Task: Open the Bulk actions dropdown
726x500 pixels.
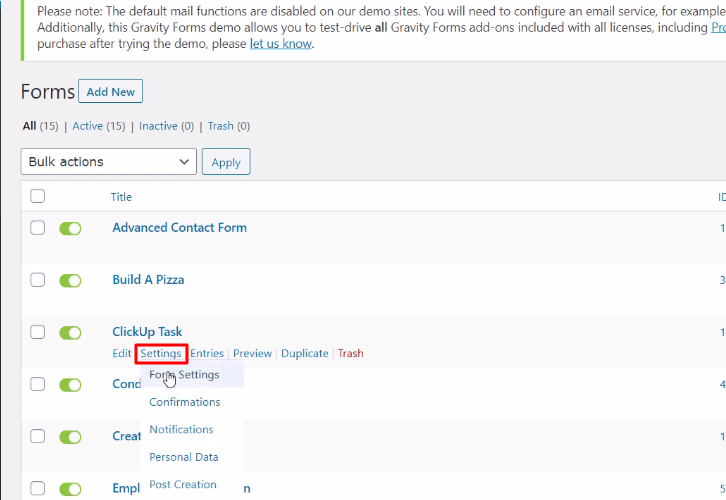Action: click(x=109, y=162)
